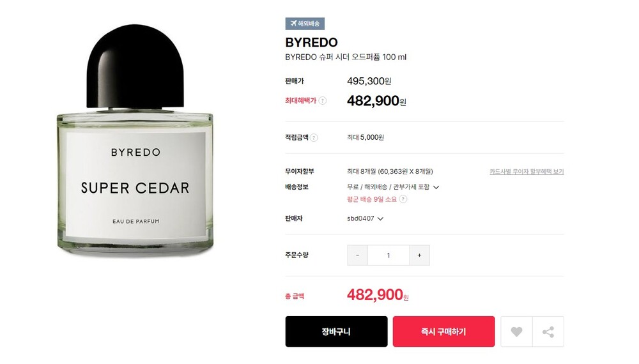The width and height of the screenshot is (639, 364).
Task: Click the seller name sbd0407
Action: click(x=360, y=218)
